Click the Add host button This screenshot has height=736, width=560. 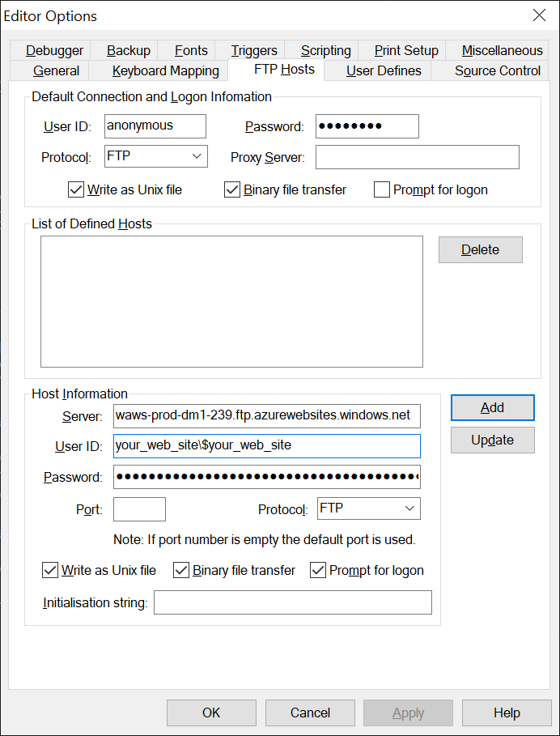[493, 407]
